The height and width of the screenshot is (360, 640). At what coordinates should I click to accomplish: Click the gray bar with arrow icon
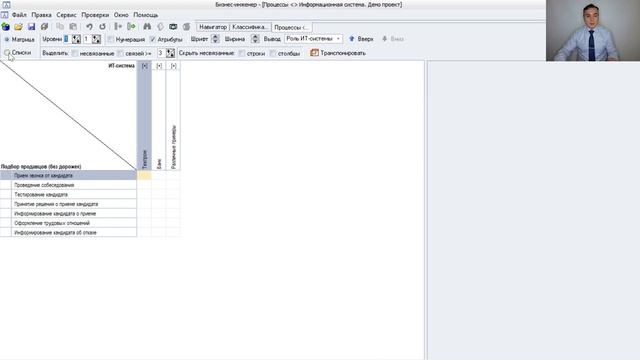[118, 27]
